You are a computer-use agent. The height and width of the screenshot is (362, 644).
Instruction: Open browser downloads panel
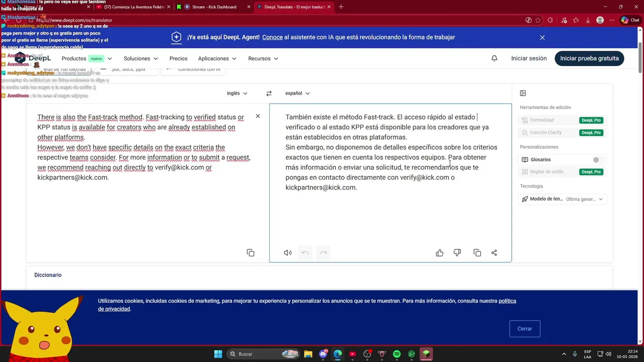[x=588, y=20]
